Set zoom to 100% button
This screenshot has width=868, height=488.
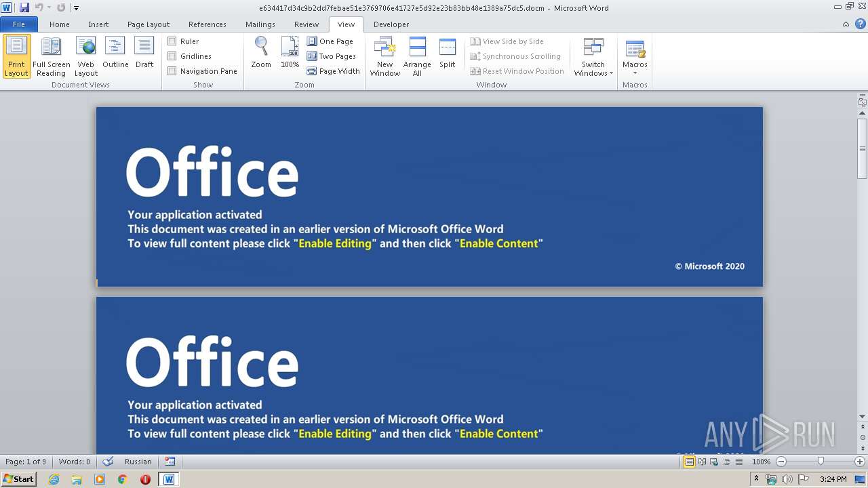[290, 53]
